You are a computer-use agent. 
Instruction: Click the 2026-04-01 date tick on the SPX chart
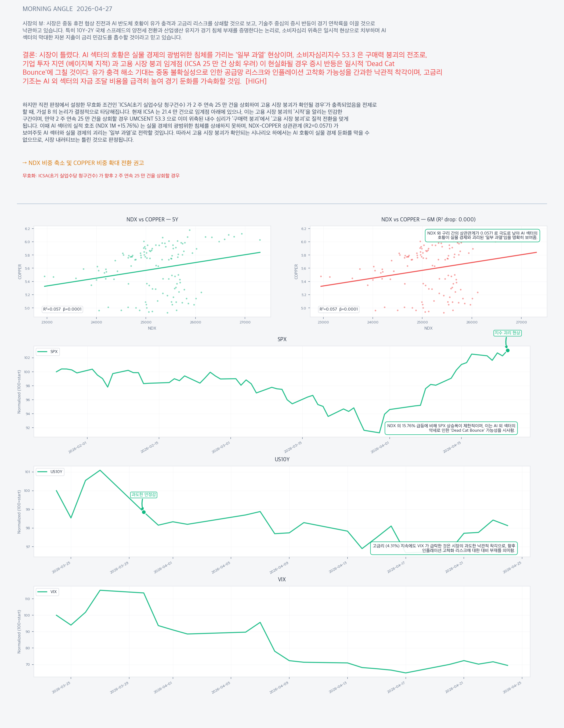point(380,448)
